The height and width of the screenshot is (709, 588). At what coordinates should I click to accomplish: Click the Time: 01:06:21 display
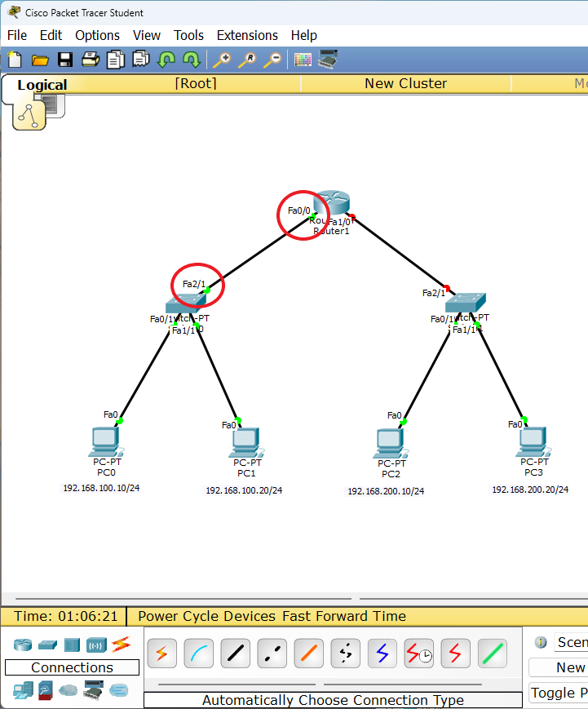pyautogui.click(x=65, y=616)
